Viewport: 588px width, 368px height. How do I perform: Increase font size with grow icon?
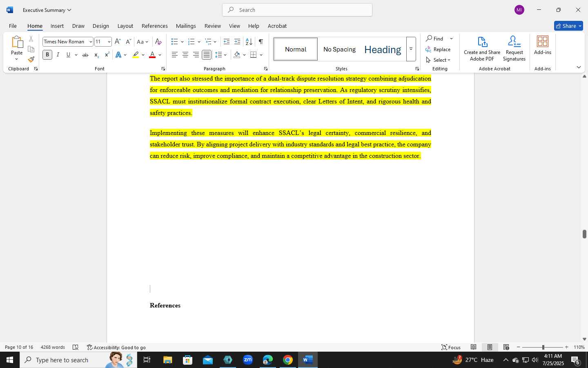(x=118, y=42)
